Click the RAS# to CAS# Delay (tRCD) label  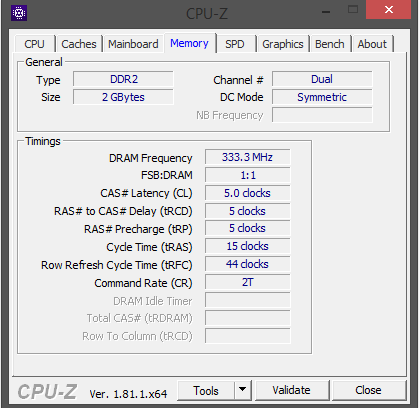tap(123, 211)
